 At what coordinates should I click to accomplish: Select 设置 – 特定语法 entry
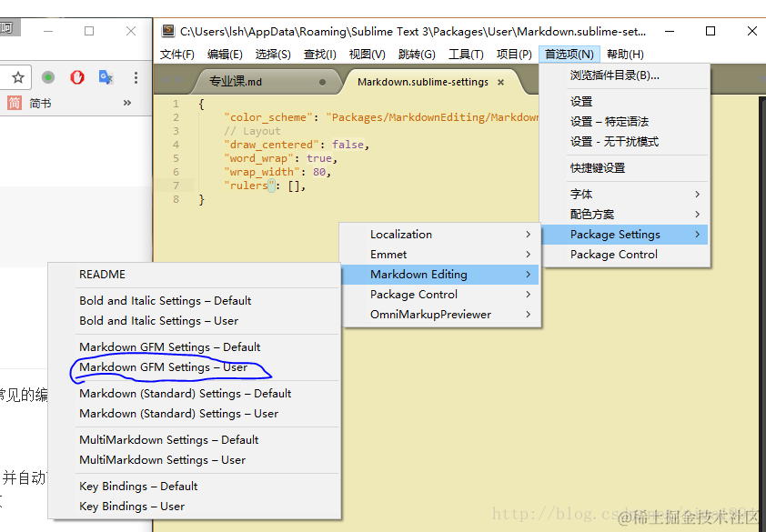[624, 122]
